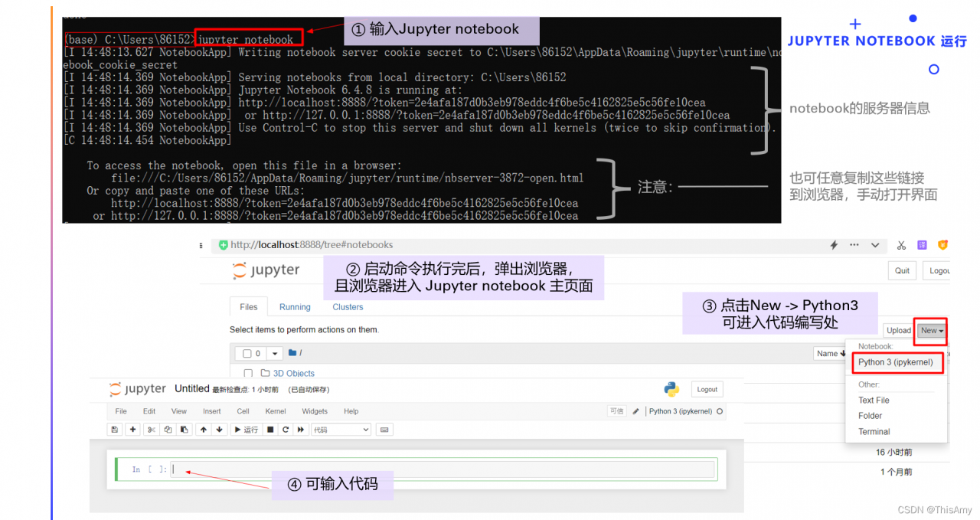The height and width of the screenshot is (520, 980).
Task: Interrupt kernel with stop square icon
Action: (x=270, y=430)
